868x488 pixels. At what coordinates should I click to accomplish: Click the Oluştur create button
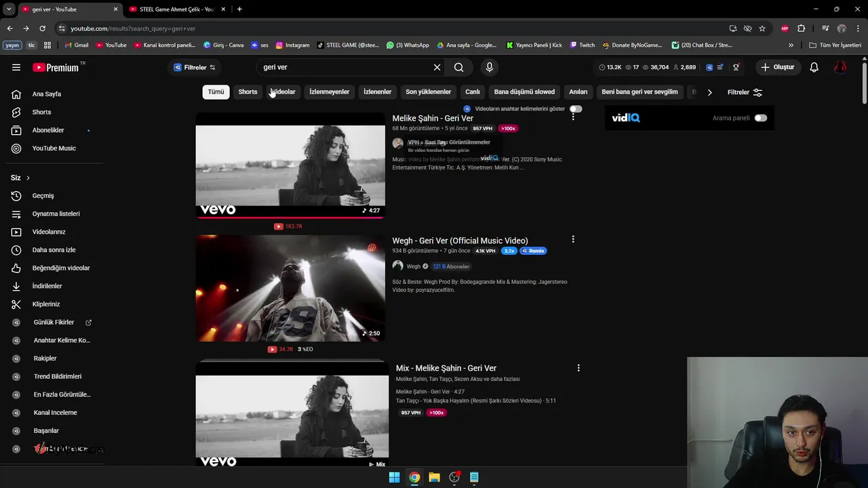coord(777,67)
